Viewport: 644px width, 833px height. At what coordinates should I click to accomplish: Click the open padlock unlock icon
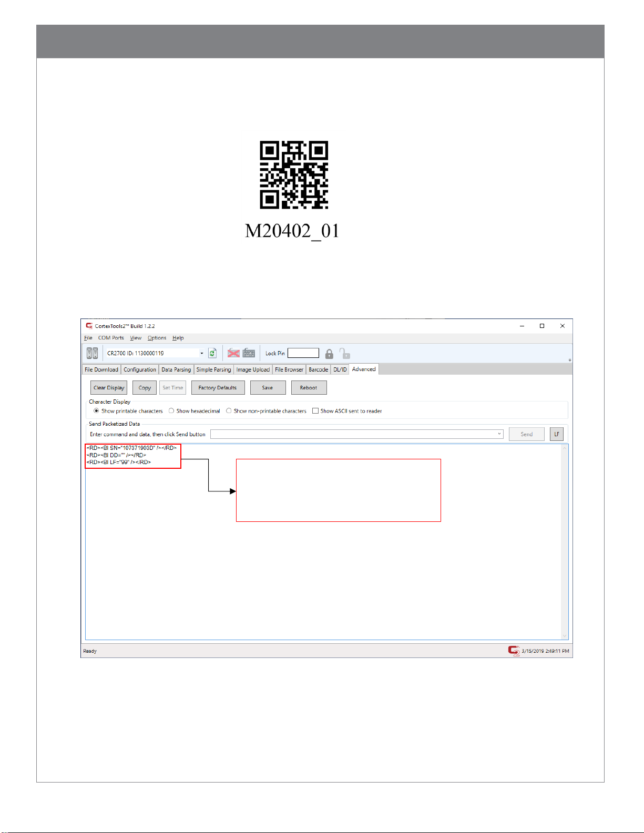tap(344, 353)
